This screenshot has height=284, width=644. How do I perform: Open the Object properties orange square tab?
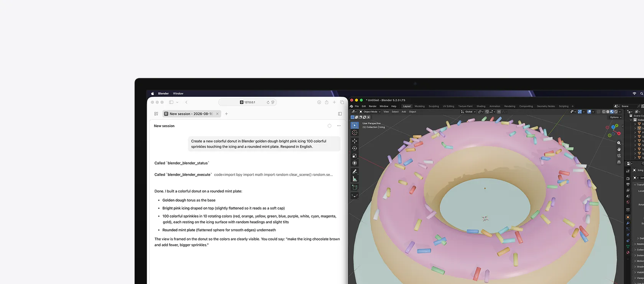coord(628,217)
